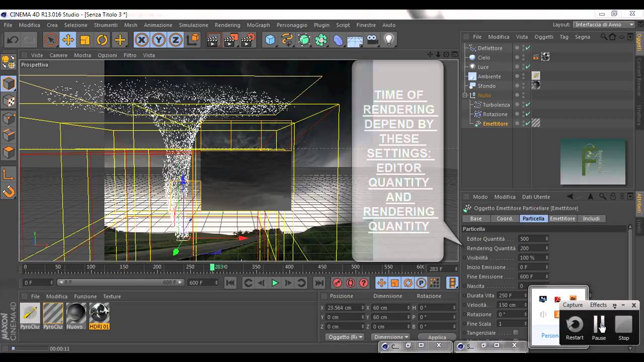644x362 pixels.
Task: Toggle Deflettore enable checkmark
Action: [x=528, y=48]
